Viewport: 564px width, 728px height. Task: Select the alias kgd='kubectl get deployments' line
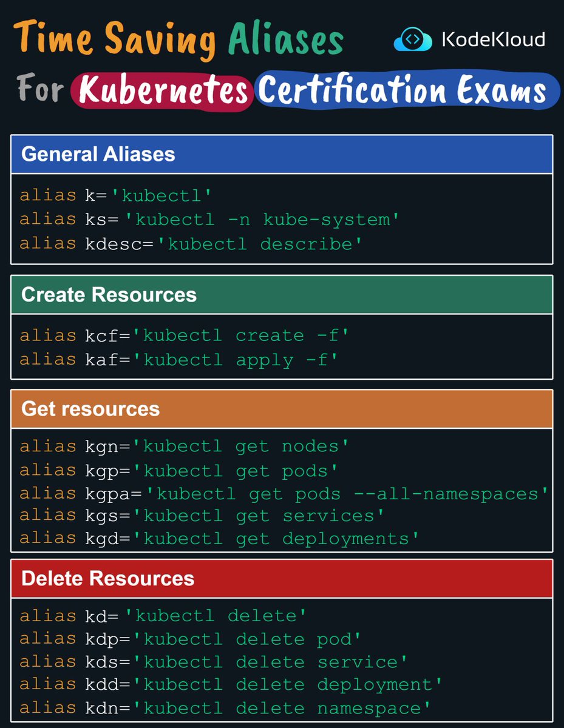[x=220, y=539]
